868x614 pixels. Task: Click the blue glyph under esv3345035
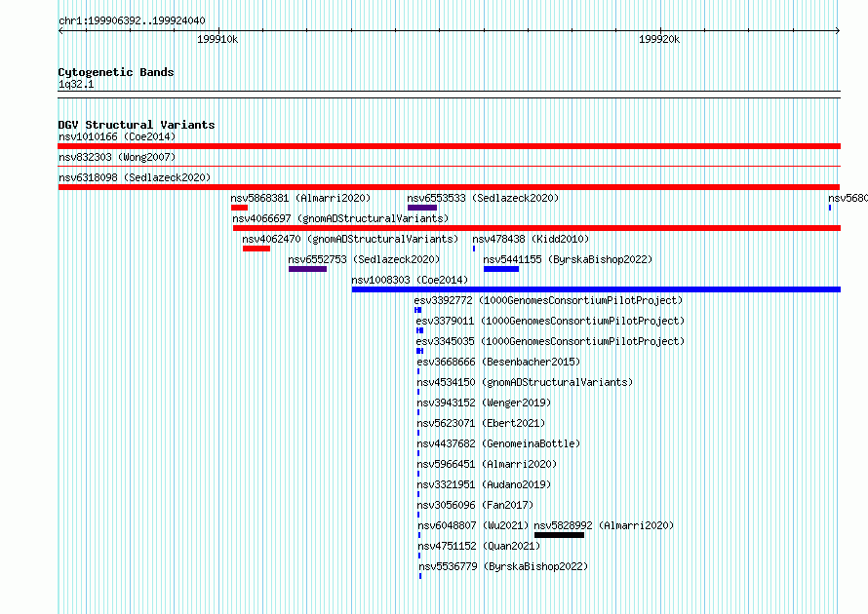419,351
